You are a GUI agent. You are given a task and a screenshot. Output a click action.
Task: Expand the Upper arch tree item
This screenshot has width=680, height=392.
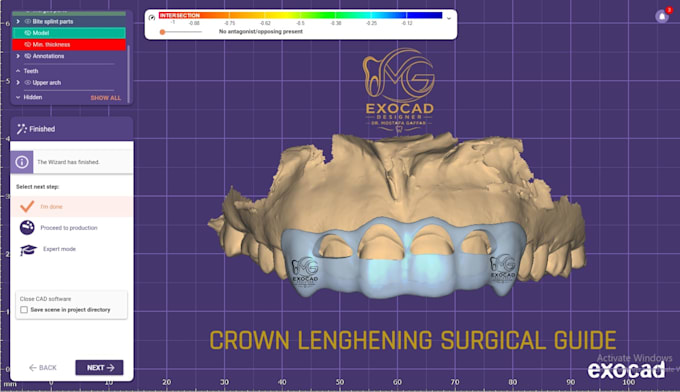pyautogui.click(x=18, y=82)
